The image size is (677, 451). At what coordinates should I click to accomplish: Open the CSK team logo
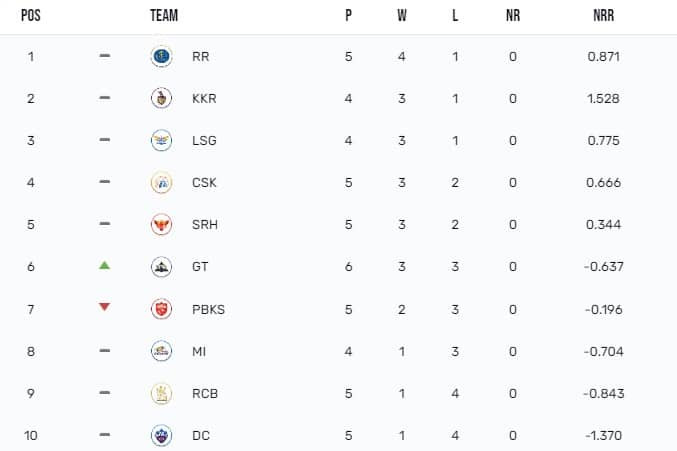click(x=161, y=183)
